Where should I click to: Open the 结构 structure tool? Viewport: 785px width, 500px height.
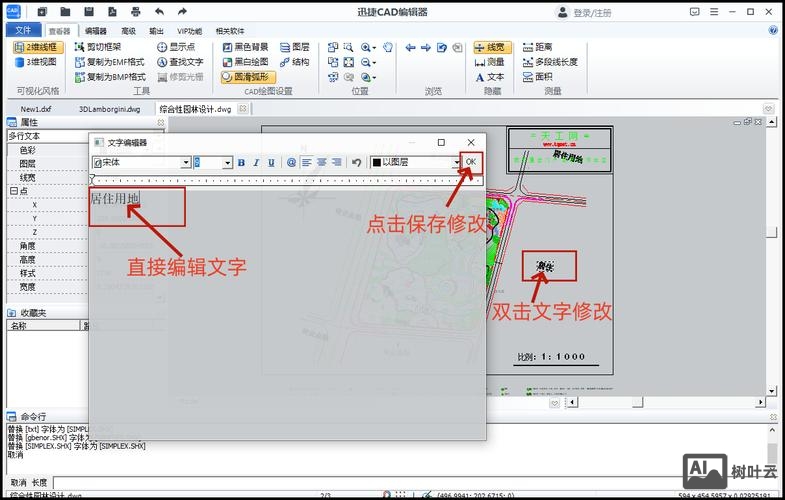[x=294, y=62]
